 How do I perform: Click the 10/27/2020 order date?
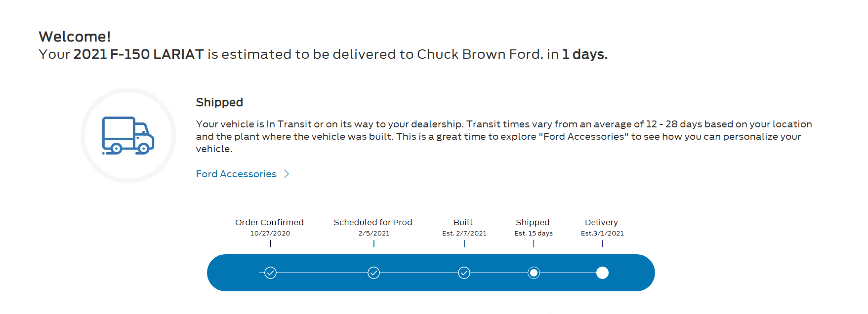[270, 234]
